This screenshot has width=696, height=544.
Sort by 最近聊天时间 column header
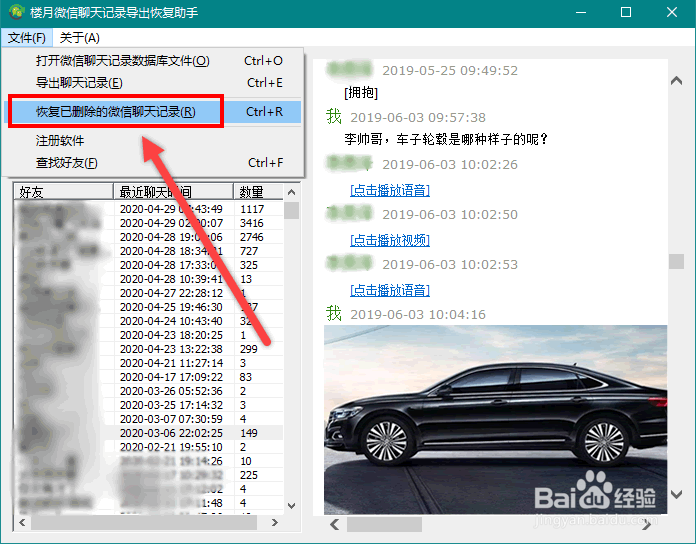click(174, 192)
